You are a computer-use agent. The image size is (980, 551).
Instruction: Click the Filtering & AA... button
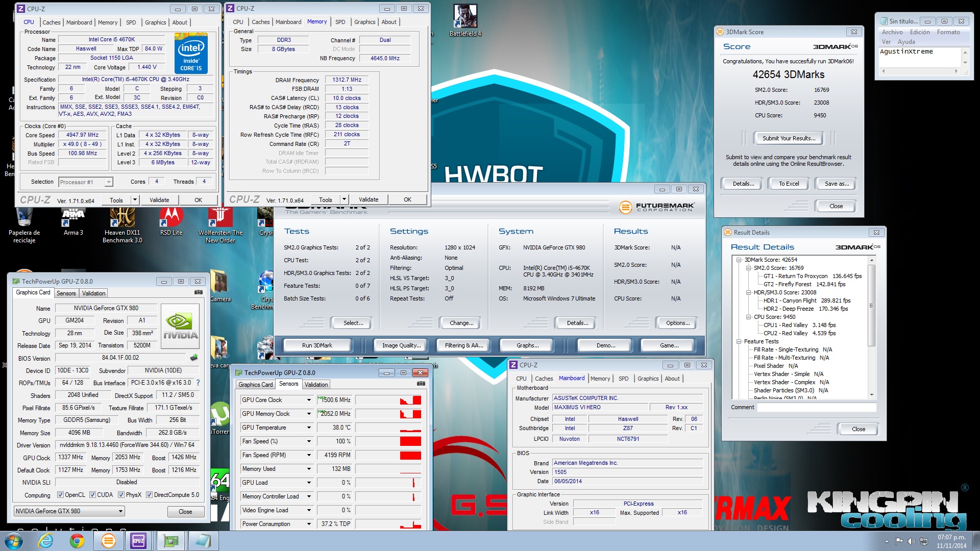click(x=464, y=345)
